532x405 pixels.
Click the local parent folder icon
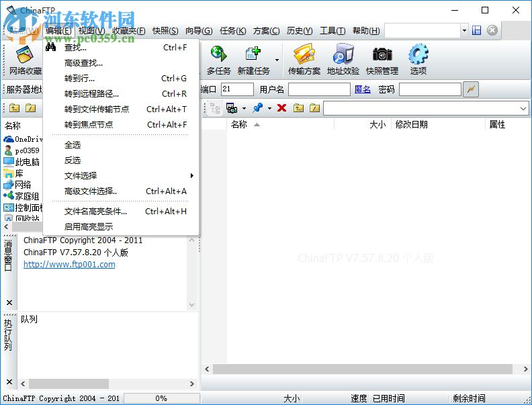coord(14,108)
